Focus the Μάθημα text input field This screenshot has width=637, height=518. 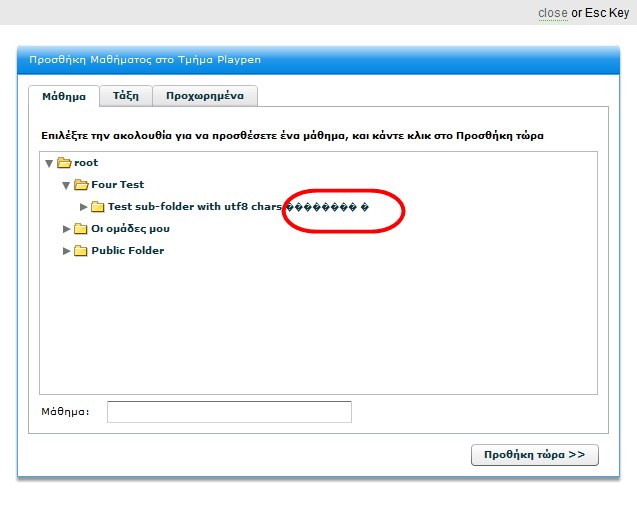click(x=229, y=412)
